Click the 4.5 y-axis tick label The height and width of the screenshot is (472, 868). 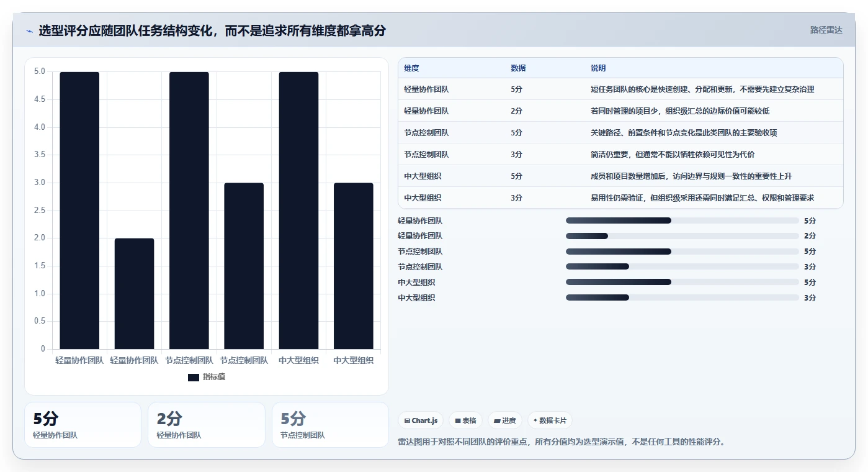(x=39, y=99)
